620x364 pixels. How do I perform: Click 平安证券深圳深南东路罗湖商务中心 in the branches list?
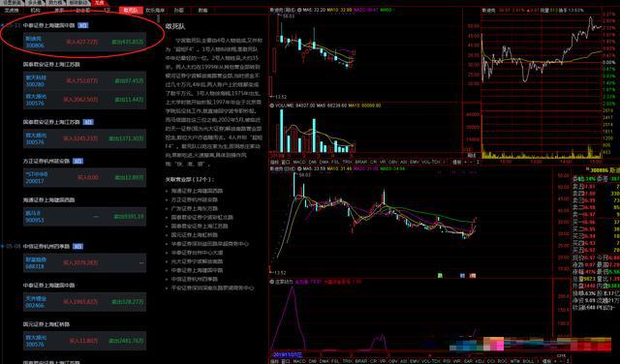click(x=212, y=288)
